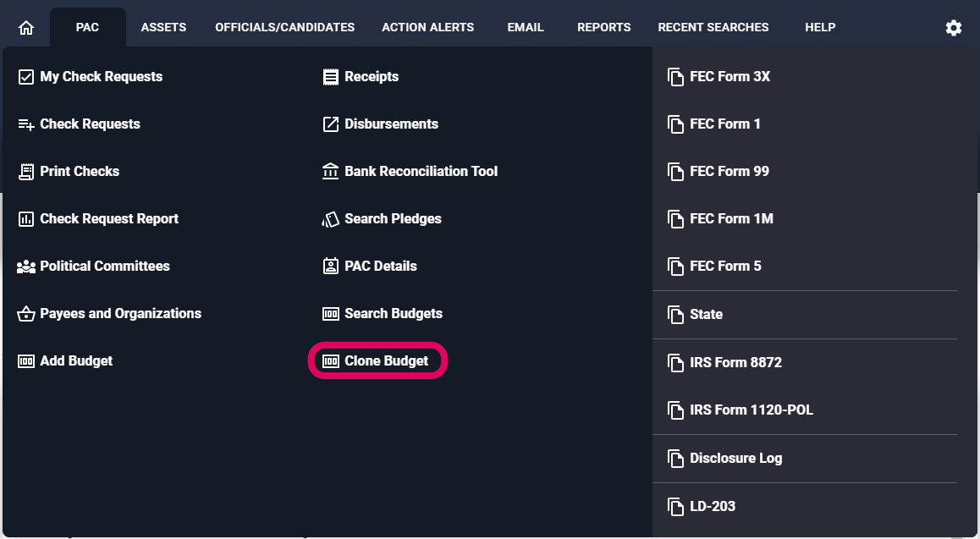Open My Check Requests
This screenshot has height=539, width=980.
click(101, 77)
